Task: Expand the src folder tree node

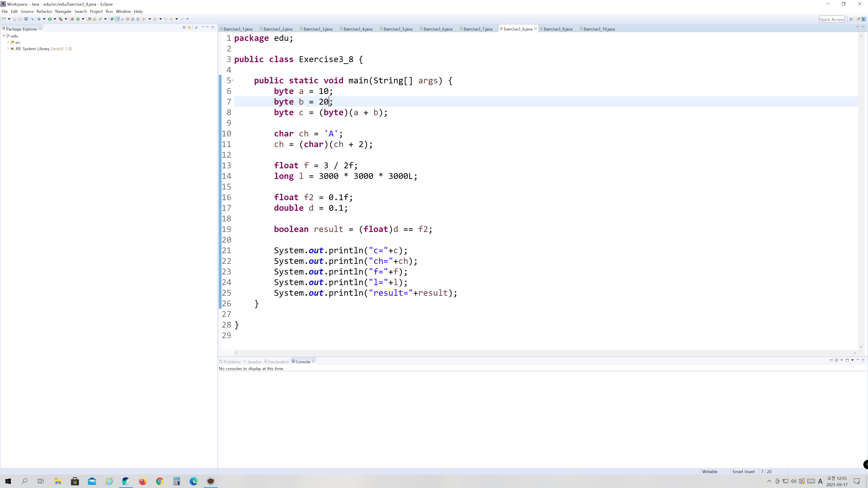Action: [8, 42]
